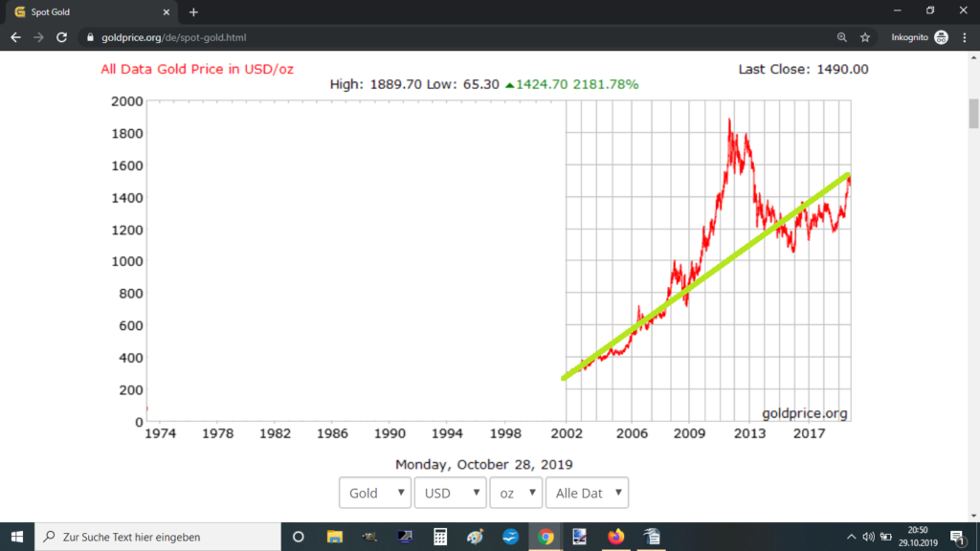The width and height of the screenshot is (980, 551).
Task: Click the address bar URL
Action: click(174, 37)
